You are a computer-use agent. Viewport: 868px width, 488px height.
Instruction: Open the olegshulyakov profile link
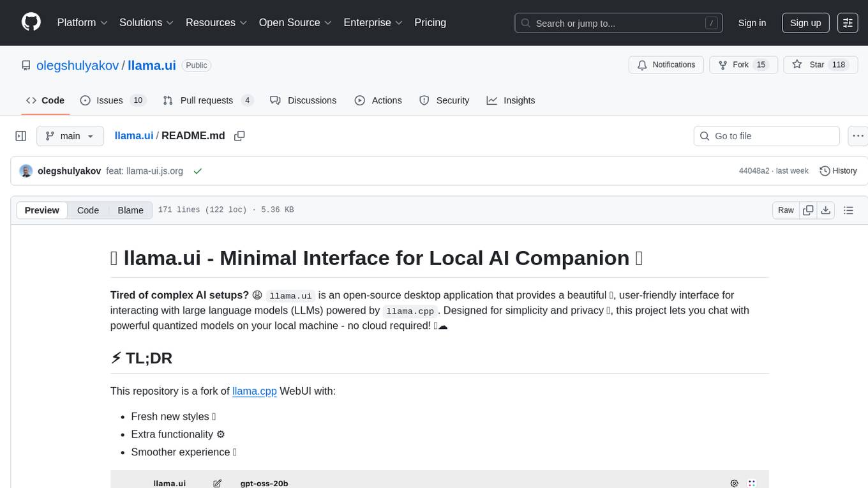coord(78,65)
